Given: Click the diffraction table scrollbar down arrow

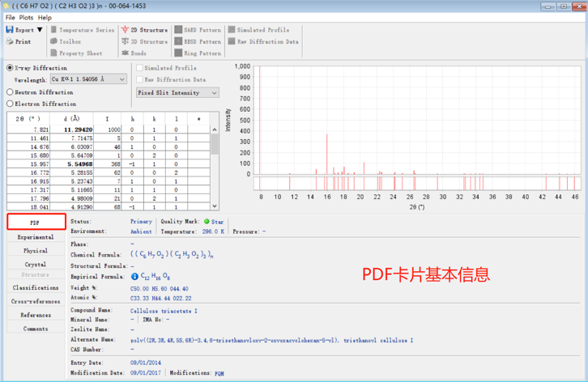Looking at the screenshot, I should click(215, 206).
